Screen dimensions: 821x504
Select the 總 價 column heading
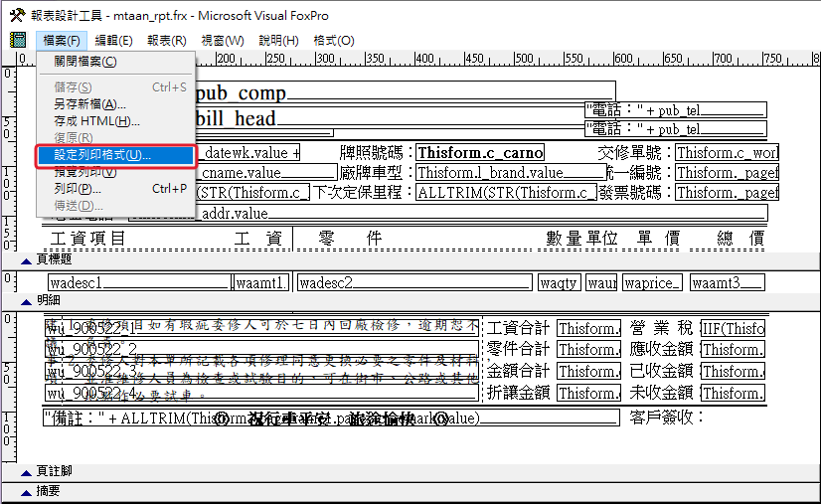pos(740,239)
